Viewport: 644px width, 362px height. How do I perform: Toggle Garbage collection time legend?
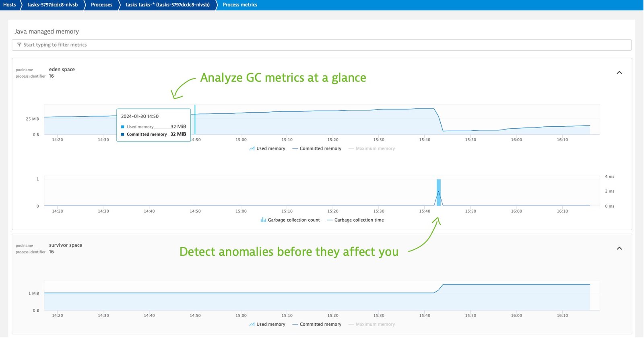click(355, 220)
